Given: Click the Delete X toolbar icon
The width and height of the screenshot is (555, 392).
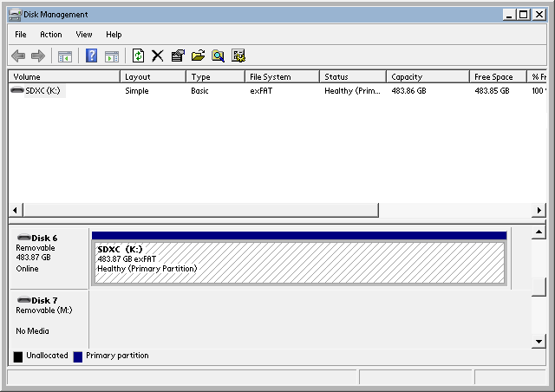Looking at the screenshot, I should coord(158,56).
